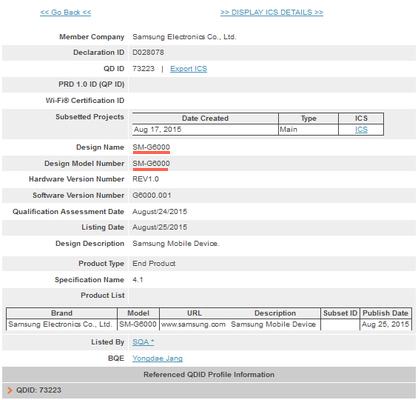The height and width of the screenshot is (400, 418).
Task: Select Design Name value 'SM-G6000'
Action: pyautogui.click(x=151, y=147)
